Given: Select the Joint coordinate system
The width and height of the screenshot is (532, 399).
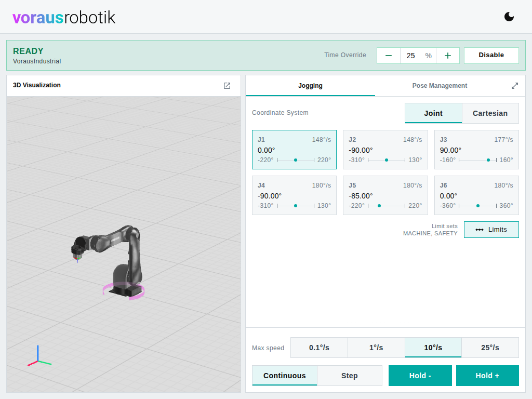Looking at the screenshot, I should 433,113.
